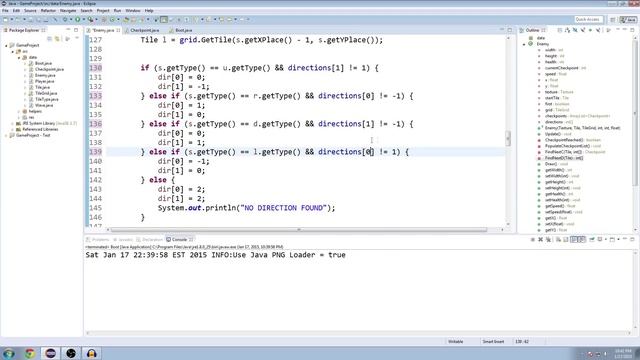Click the Run button in the toolbar
Screen dimensions: 640x360
77,19
